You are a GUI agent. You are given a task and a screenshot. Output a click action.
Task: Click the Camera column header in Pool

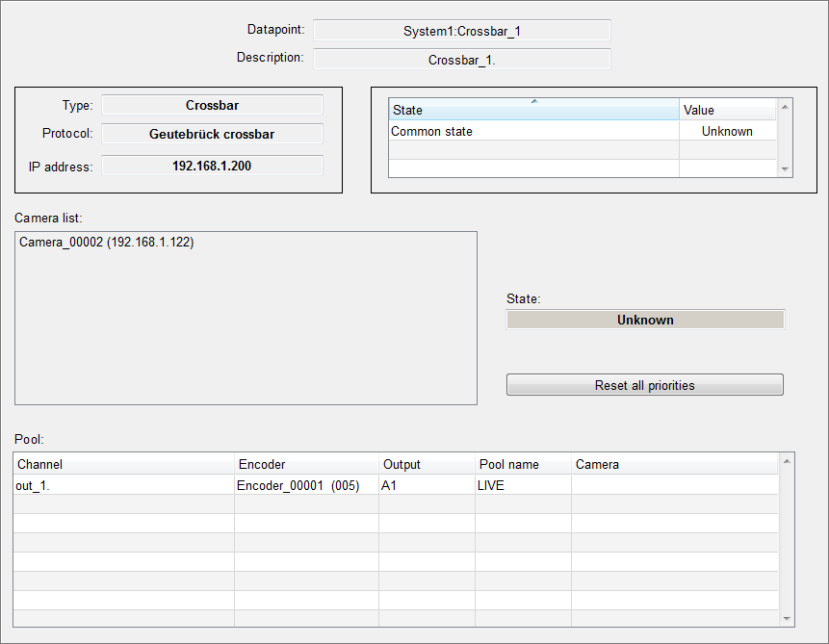coord(674,464)
